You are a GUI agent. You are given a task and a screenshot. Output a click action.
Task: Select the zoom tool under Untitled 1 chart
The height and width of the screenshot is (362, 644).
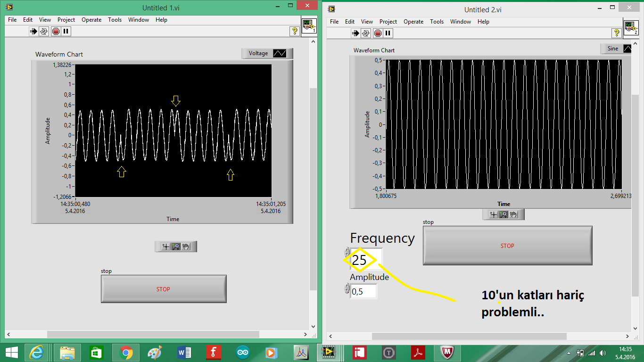176,246
